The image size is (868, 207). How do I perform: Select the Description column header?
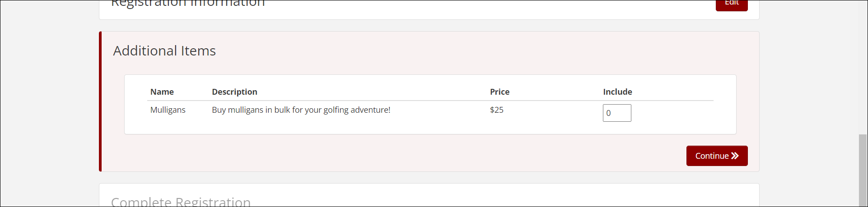234,92
